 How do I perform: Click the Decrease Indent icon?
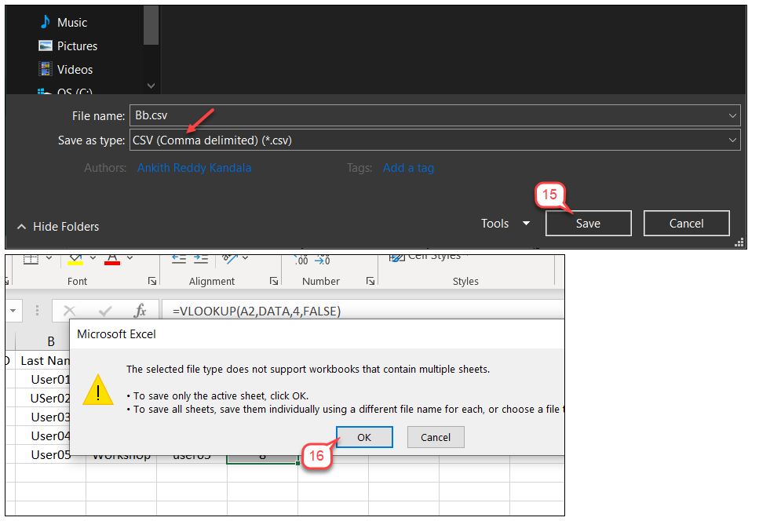coord(179,259)
